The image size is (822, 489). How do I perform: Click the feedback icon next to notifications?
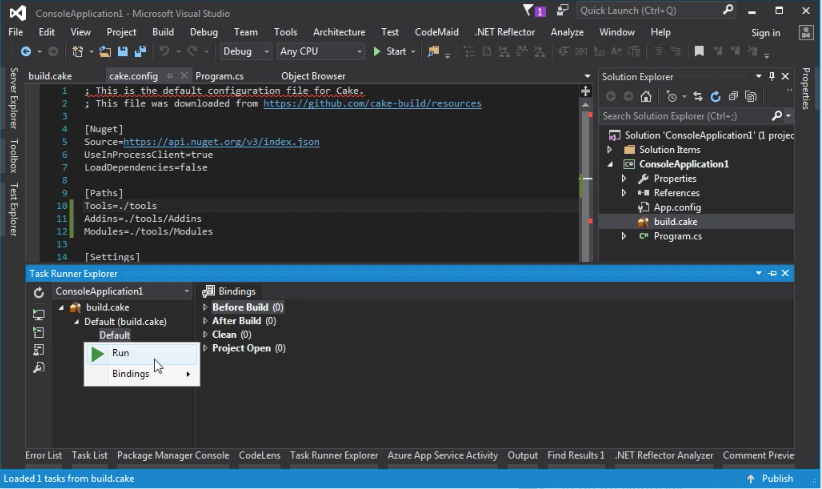pos(563,10)
